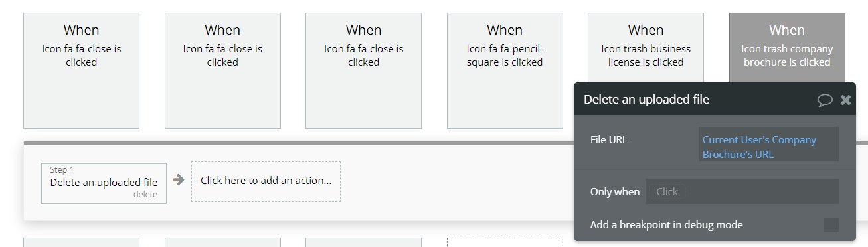
Task: Click the arrow icon after Step 1
Action: click(179, 180)
